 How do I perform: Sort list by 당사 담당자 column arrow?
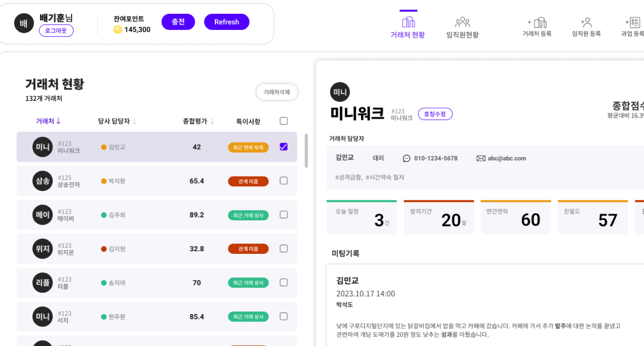tap(134, 122)
